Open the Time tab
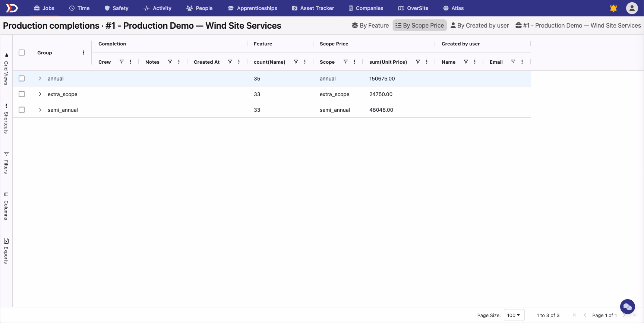This screenshot has height=323, width=644. pos(79,8)
